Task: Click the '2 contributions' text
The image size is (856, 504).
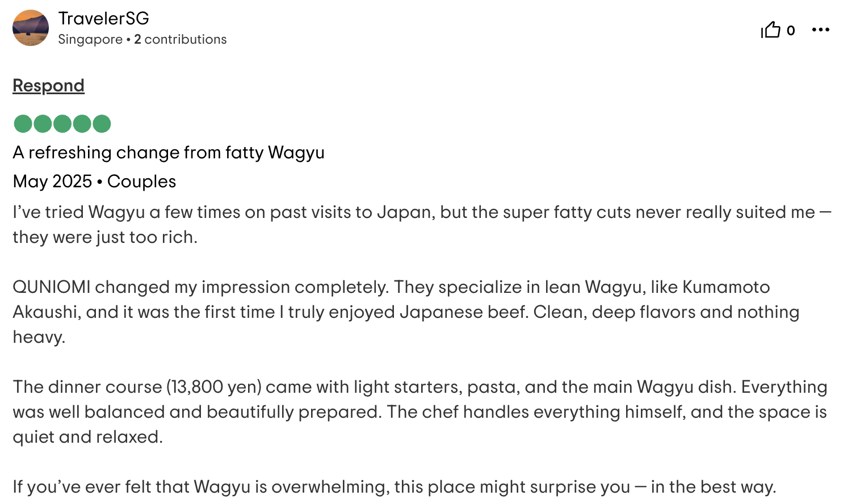Action: click(x=180, y=39)
